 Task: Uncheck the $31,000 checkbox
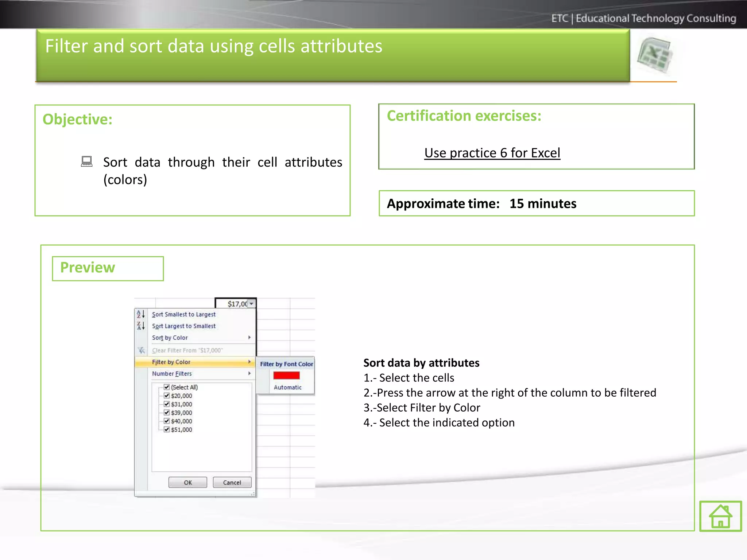[x=167, y=404]
